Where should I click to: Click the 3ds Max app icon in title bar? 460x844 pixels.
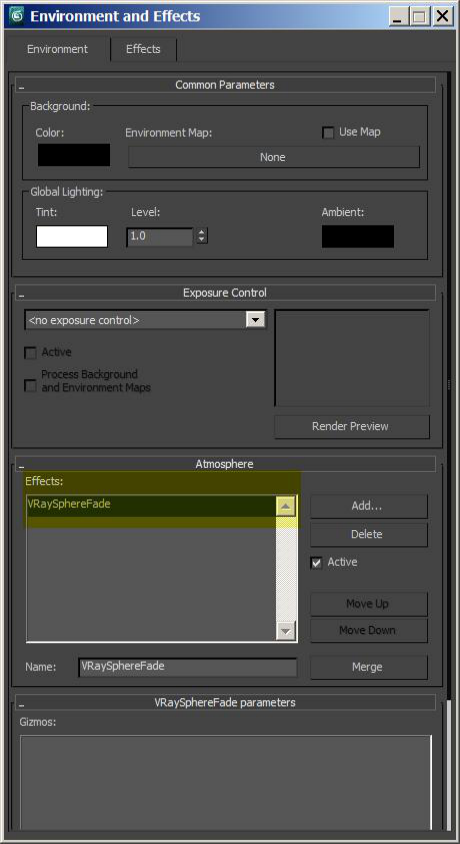click(x=17, y=16)
